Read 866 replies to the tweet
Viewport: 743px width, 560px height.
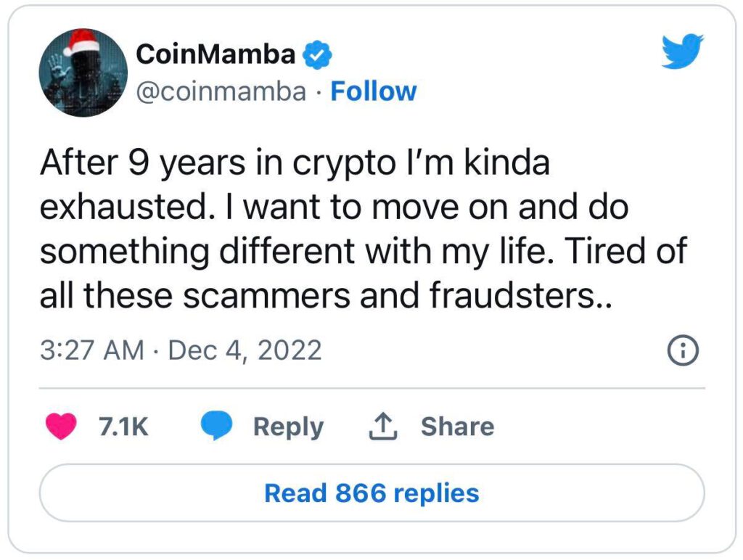coord(371,493)
